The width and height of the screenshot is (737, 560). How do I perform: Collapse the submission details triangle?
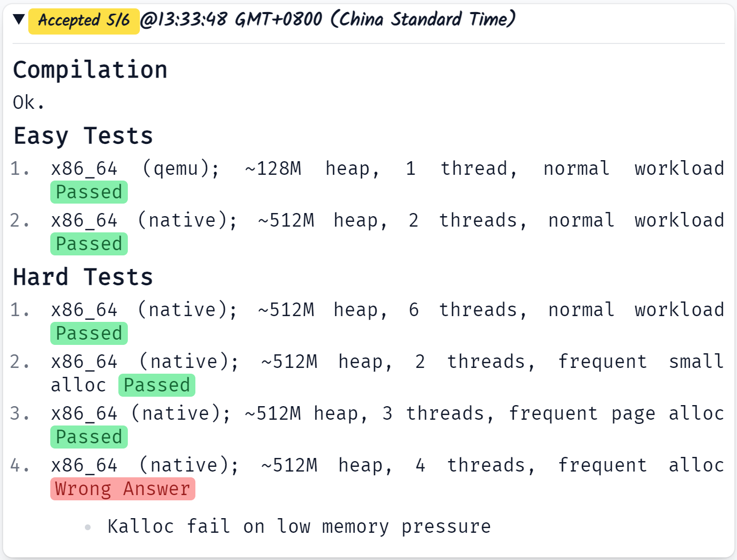[x=19, y=20]
